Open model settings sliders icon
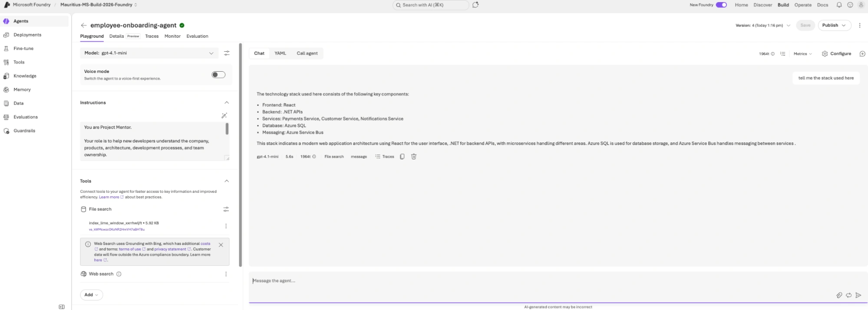868x310 pixels. pos(227,53)
